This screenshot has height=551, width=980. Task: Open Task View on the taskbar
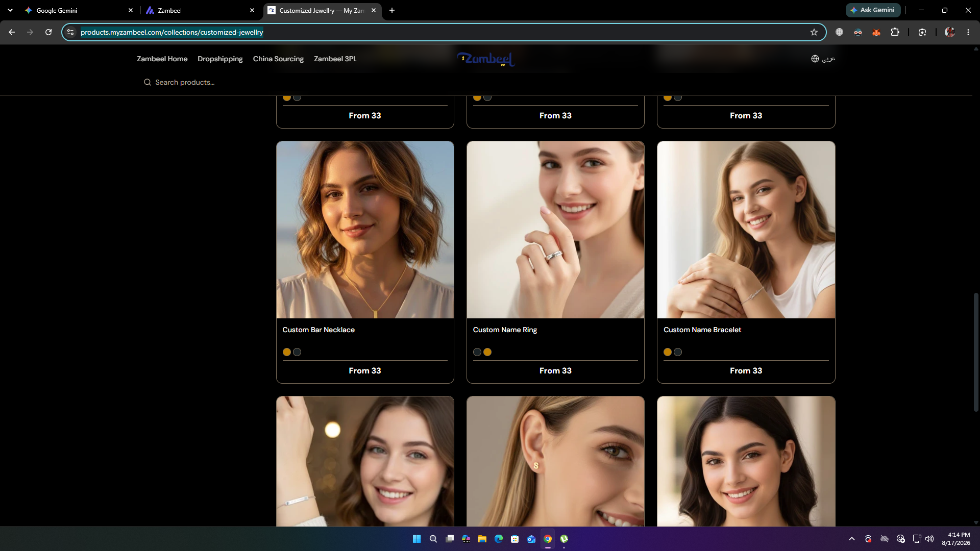pyautogui.click(x=450, y=539)
